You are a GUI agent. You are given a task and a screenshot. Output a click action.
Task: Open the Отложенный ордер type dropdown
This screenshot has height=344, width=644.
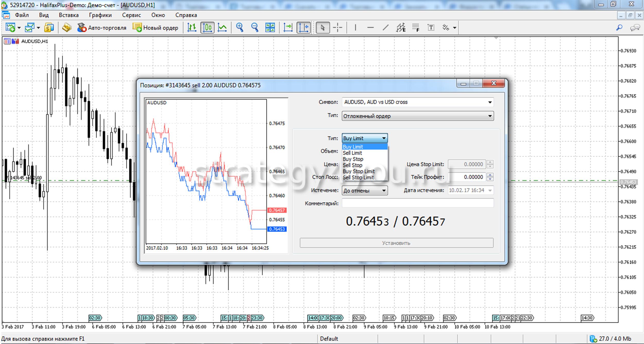coord(490,116)
